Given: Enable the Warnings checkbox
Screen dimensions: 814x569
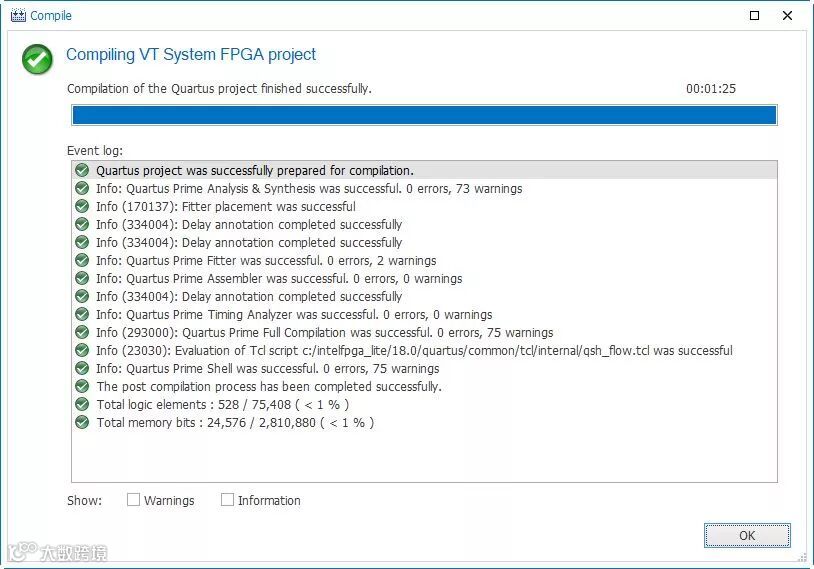Looking at the screenshot, I should pos(133,500).
